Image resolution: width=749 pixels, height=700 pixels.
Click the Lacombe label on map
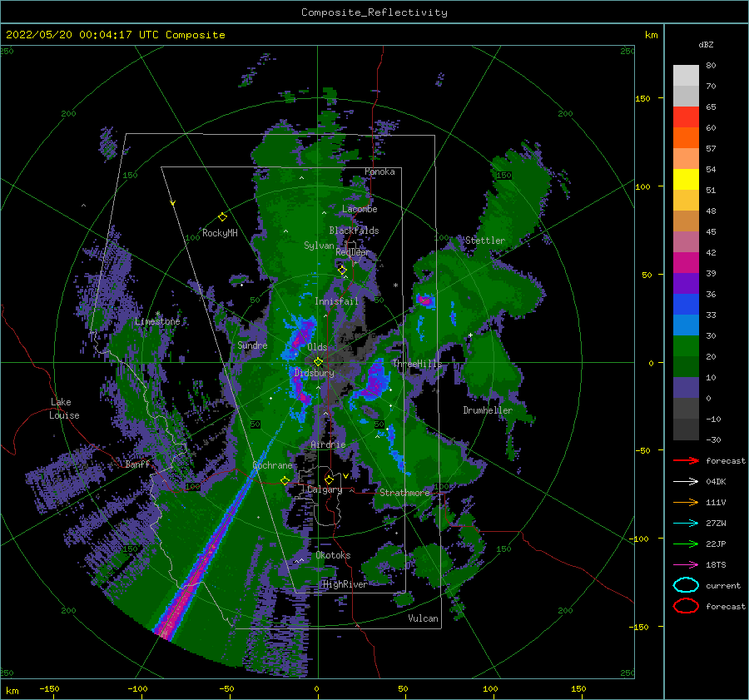click(360, 209)
